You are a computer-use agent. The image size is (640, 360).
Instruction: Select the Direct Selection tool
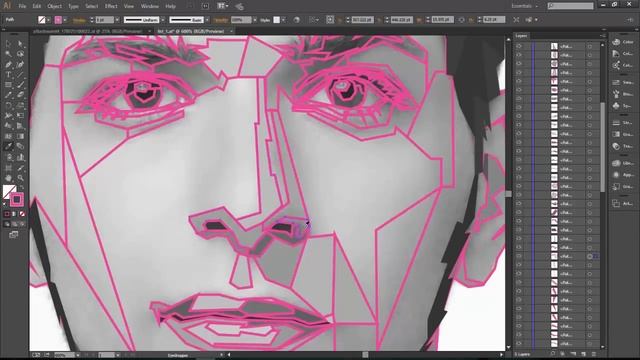coord(20,44)
